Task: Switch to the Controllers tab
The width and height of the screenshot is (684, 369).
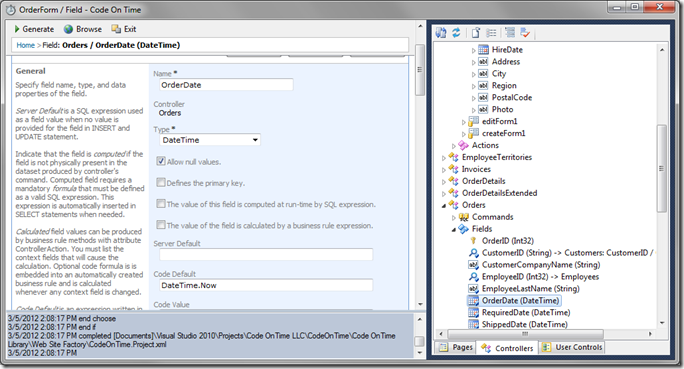Action: click(x=507, y=348)
